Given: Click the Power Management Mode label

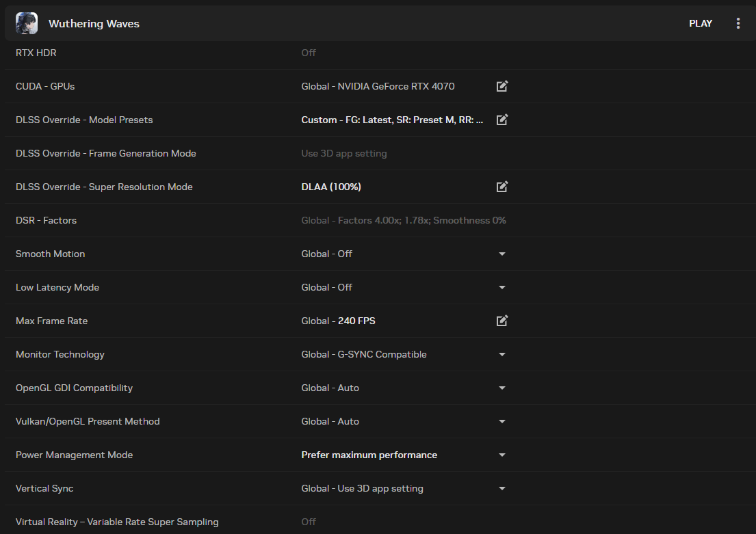Looking at the screenshot, I should click(x=74, y=455).
